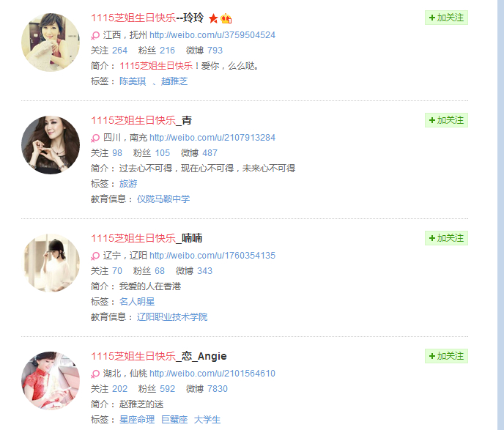The width and height of the screenshot is (504, 430).
Task: Click the female gender icon next to 四川，南充
Action: pos(95,138)
